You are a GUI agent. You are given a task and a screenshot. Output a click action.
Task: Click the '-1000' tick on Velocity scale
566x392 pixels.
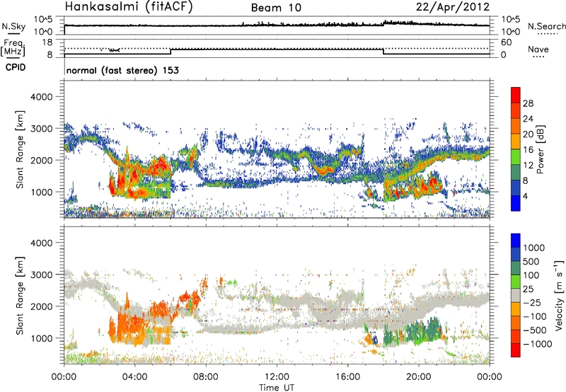click(537, 344)
